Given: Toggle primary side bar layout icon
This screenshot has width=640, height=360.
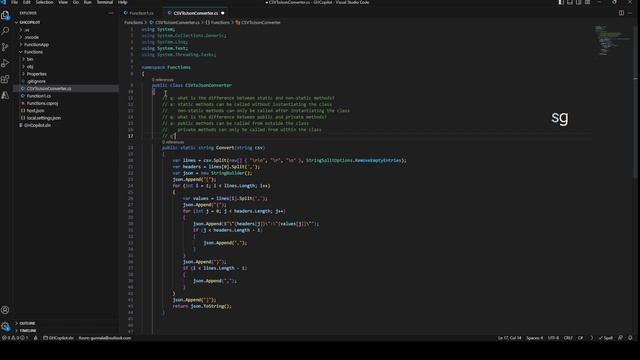Looking at the screenshot, I should tap(561, 2).
